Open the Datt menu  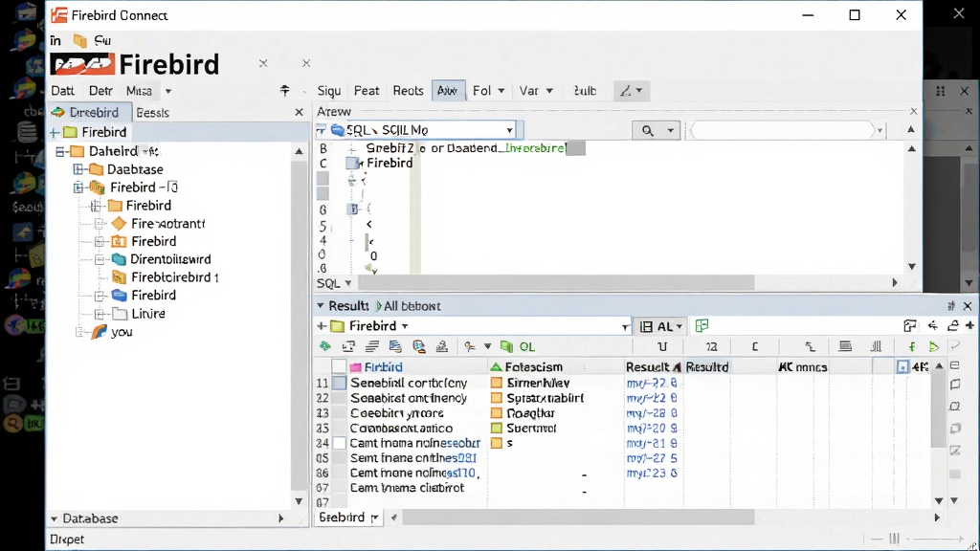[x=62, y=91]
